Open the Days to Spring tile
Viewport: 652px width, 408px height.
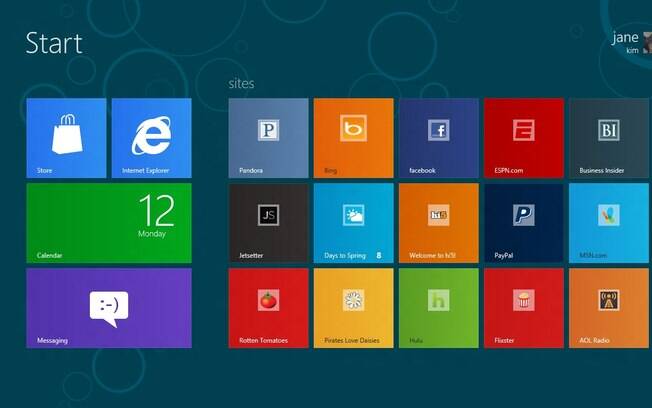(x=353, y=223)
